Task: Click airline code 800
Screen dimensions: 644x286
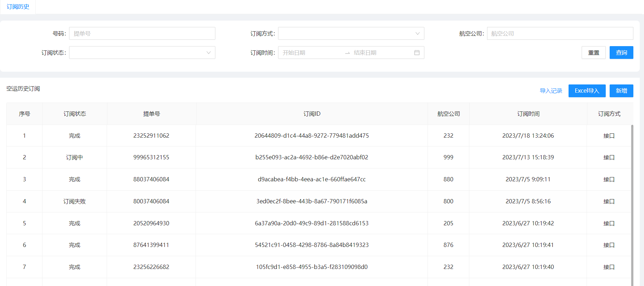Action: (x=448, y=201)
